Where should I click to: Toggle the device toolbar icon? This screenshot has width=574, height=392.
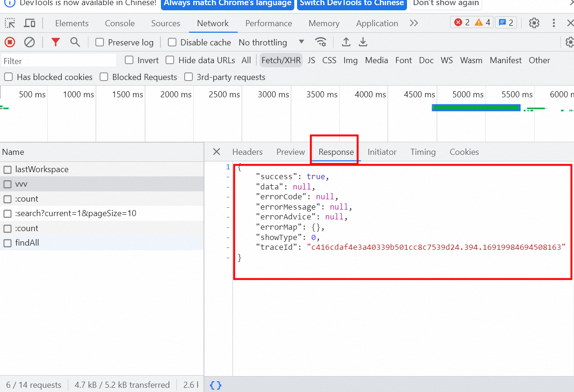[29, 23]
